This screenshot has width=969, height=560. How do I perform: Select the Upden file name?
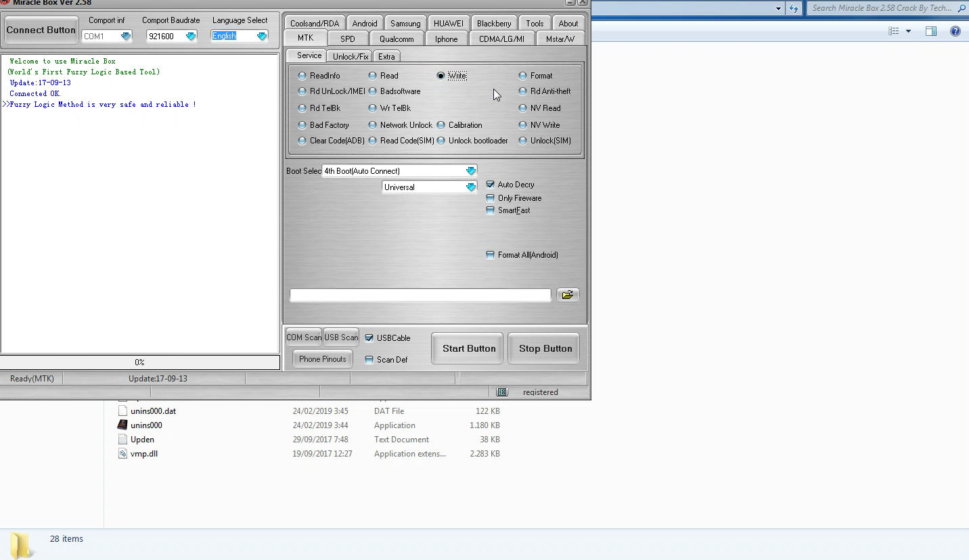coord(142,440)
